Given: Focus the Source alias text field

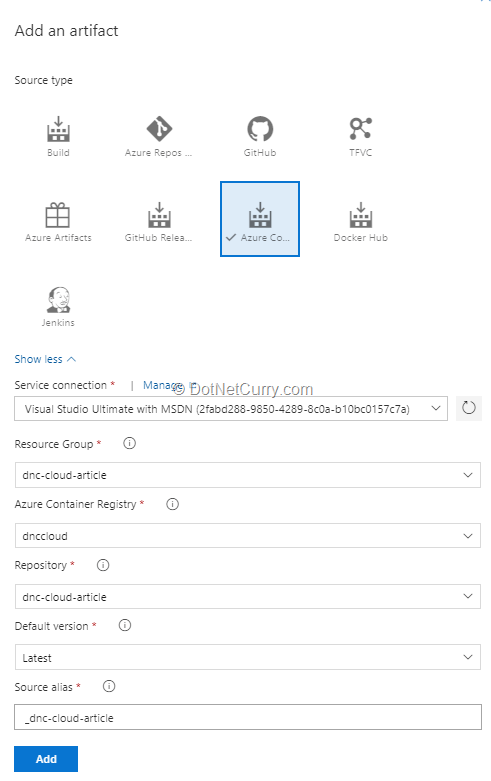Looking at the screenshot, I should coord(248,717).
